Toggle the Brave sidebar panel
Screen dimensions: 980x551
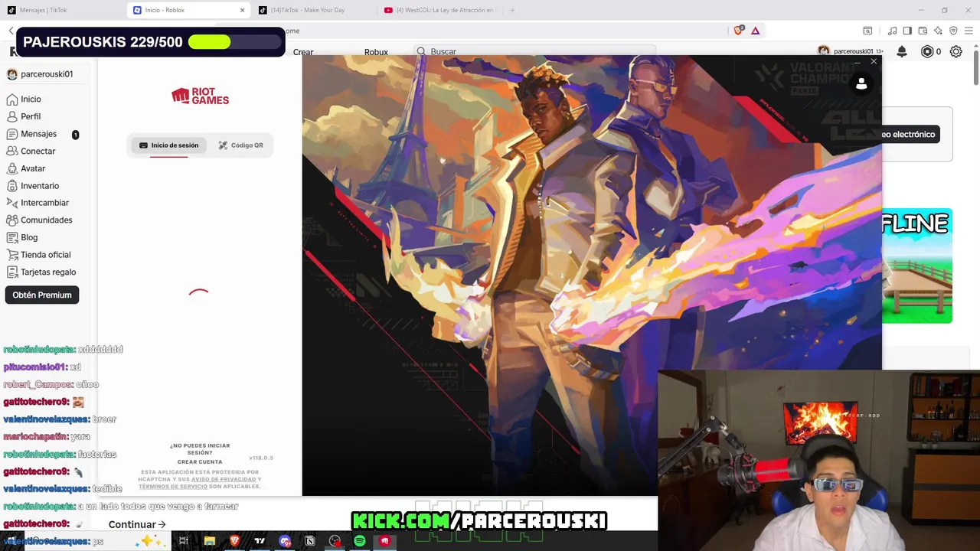[907, 31]
